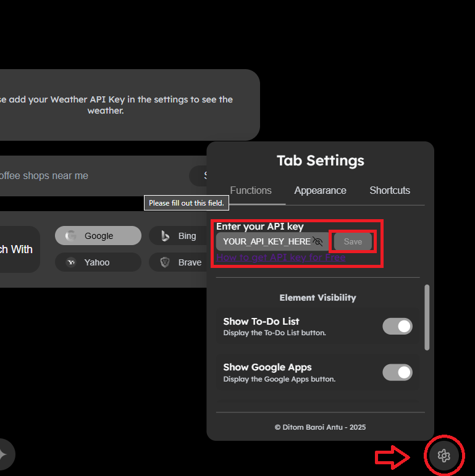
Task: Click the Save API key button
Action: point(353,241)
